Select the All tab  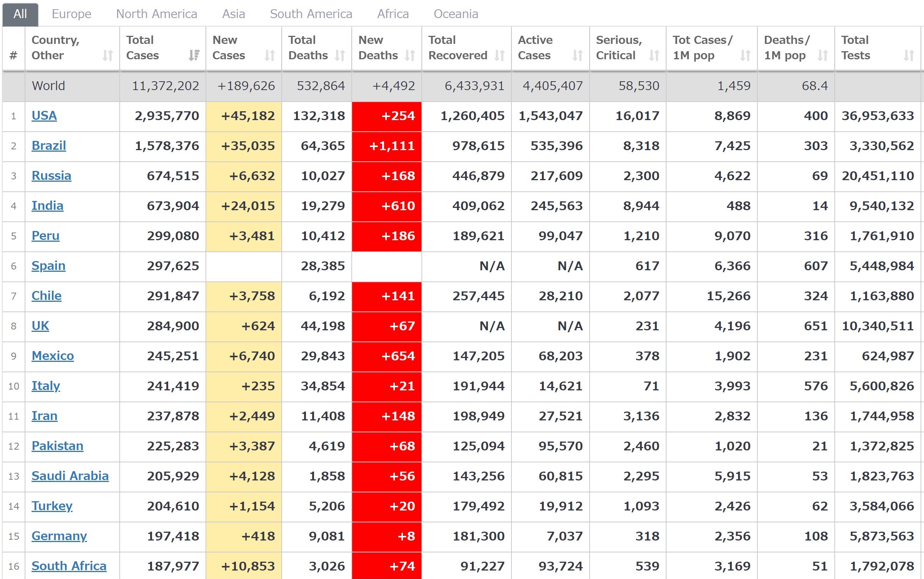pos(20,14)
